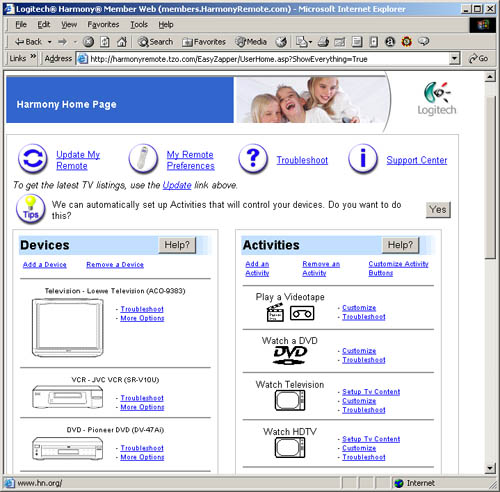Click the question mark Troubleshoot icon
This screenshot has width=500, height=492.
click(x=253, y=159)
